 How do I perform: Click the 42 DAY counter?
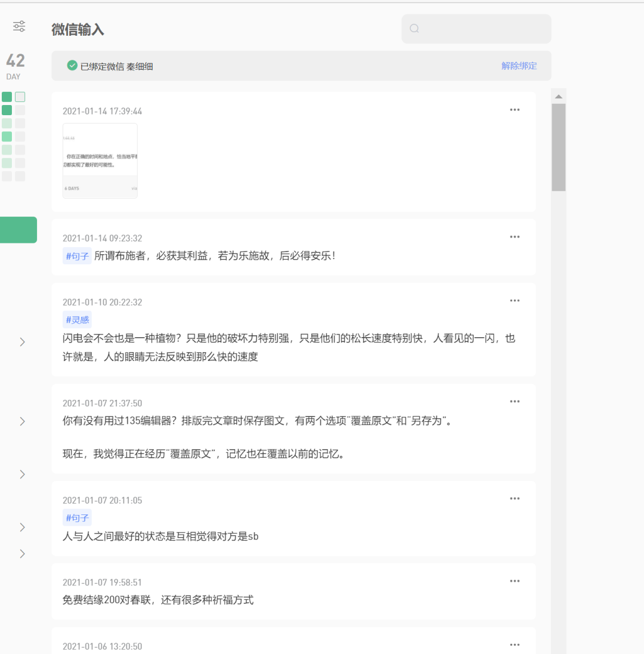click(15, 66)
